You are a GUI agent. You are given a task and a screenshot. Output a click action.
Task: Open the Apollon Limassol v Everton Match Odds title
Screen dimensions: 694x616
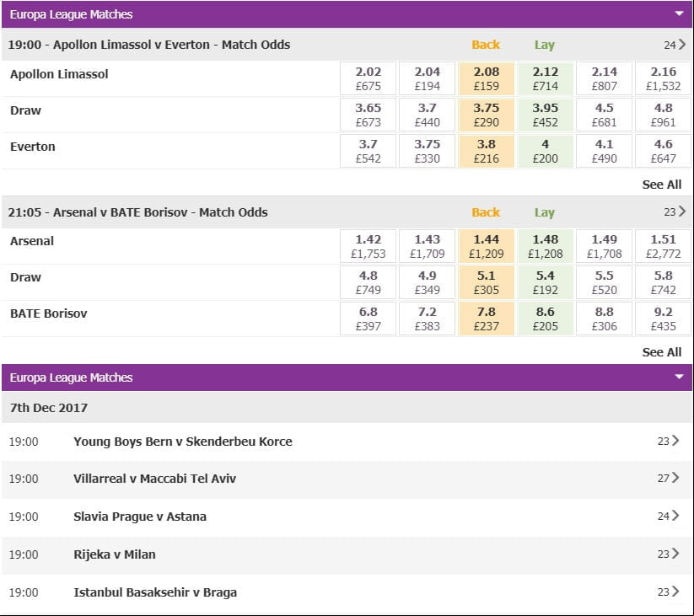pyautogui.click(x=149, y=45)
